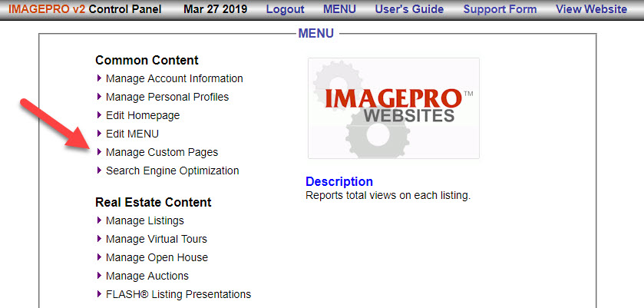Click text 'Reports total views on each listing.'
This screenshot has width=644, height=308.
tap(388, 195)
